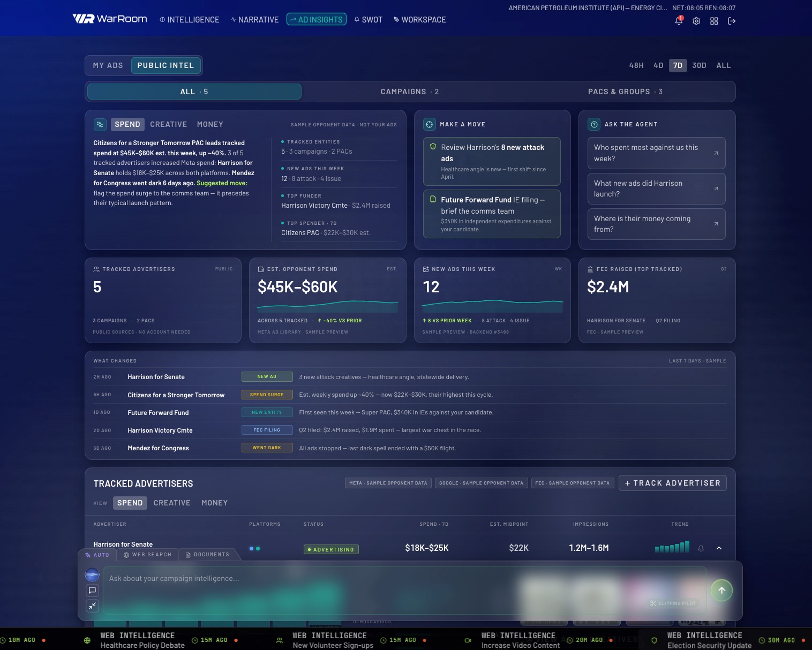Set time range to 48H
This screenshot has height=650, width=812.
tap(636, 65)
